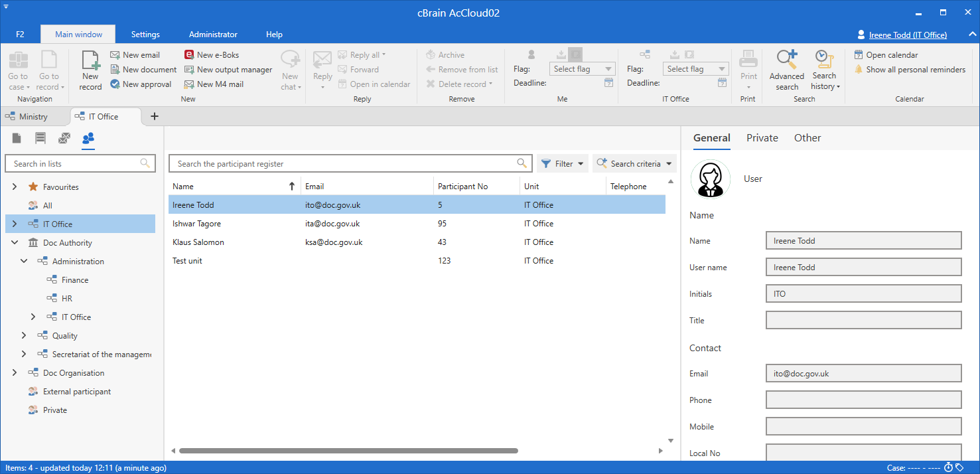This screenshot has height=474, width=980.
Task: Expand the Quality unit node
Action: coord(24,336)
